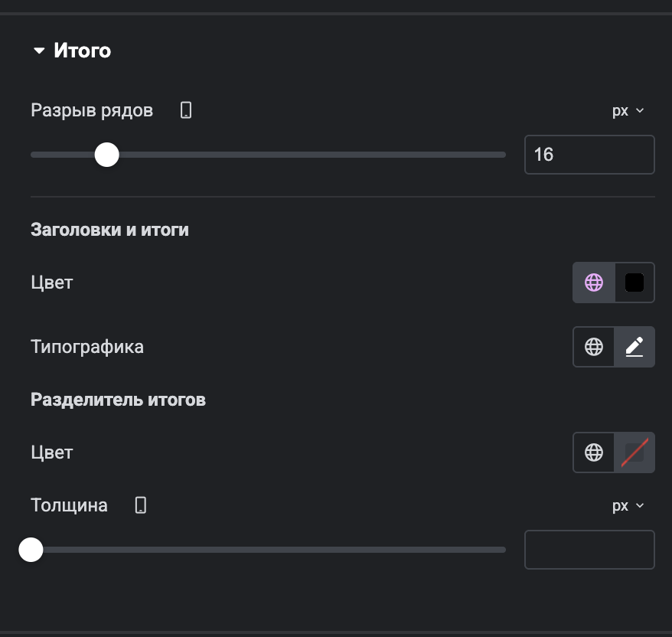
Task: Click global color globe for Разделитель итогов Цвет
Action: click(x=594, y=452)
